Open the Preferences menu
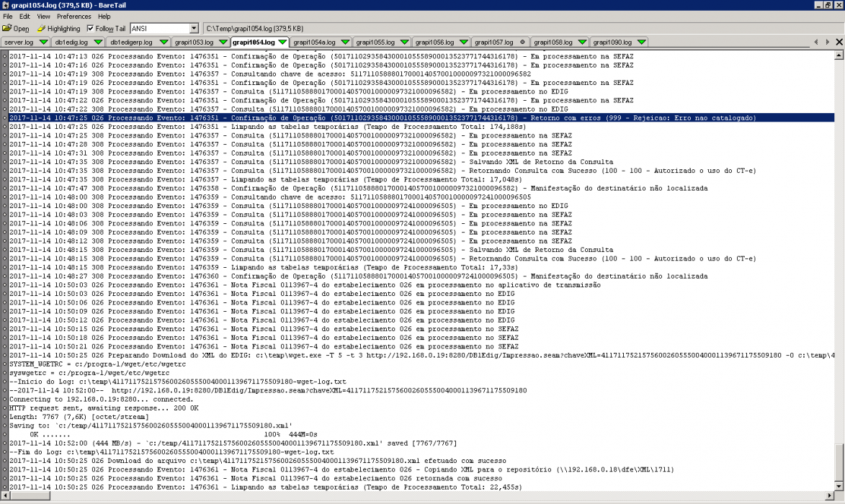 coord(73,17)
